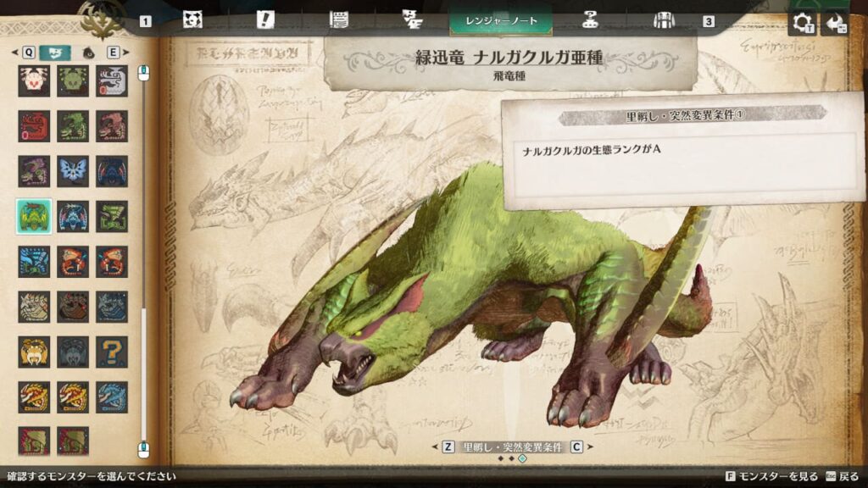
Task: Open the monster face tab in the top bar
Action: [192, 20]
